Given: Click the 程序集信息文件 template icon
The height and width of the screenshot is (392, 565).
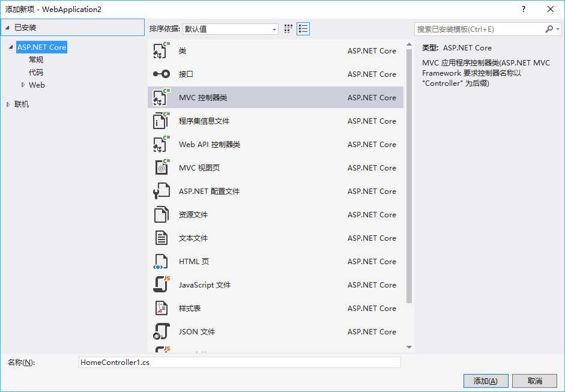Looking at the screenshot, I should (x=161, y=121).
